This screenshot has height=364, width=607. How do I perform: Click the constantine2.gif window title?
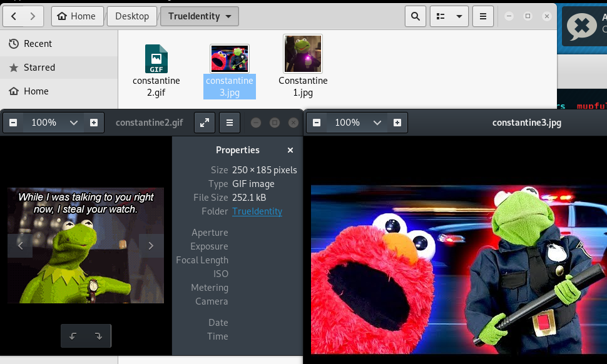149,123
